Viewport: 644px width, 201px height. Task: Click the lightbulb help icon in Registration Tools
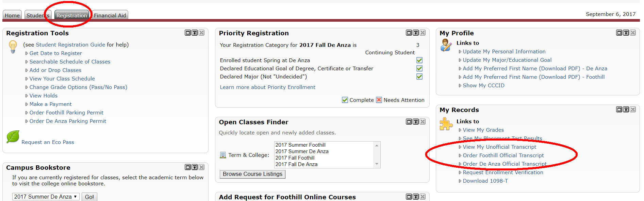[x=13, y=47]
